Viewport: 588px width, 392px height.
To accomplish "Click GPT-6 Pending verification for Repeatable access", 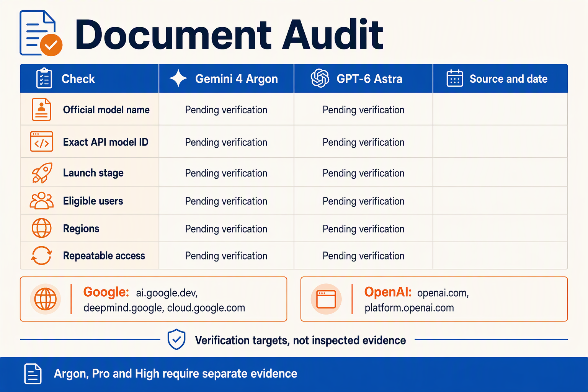I will tap(363, 256).
